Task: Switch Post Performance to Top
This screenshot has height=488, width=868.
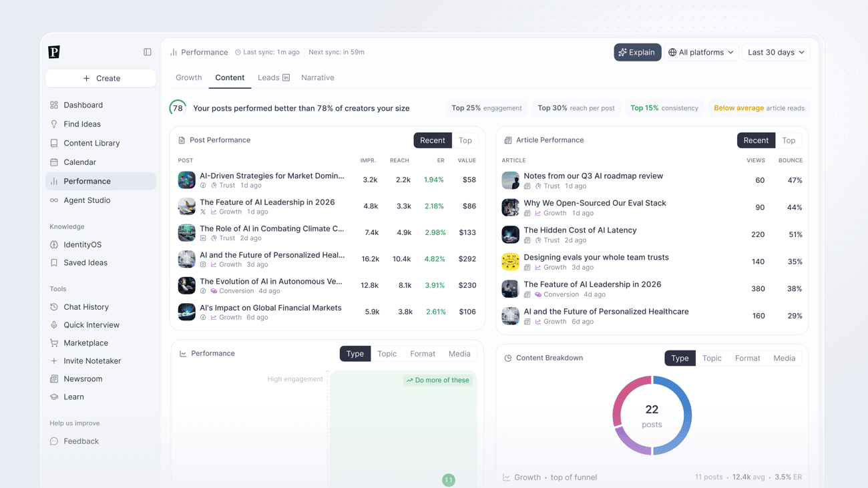Action: click(465, 140)
